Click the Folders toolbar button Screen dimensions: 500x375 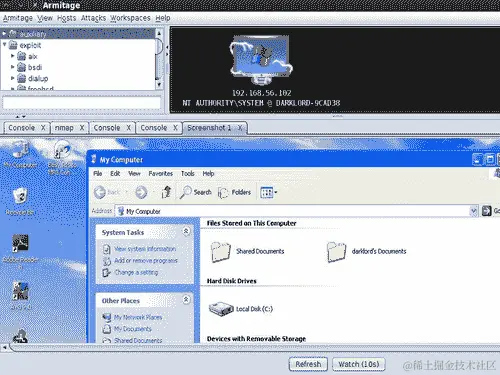pos(234,192)
